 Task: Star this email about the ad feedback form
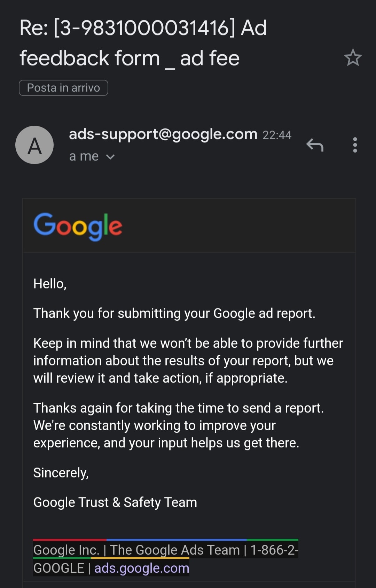(353, 58)
